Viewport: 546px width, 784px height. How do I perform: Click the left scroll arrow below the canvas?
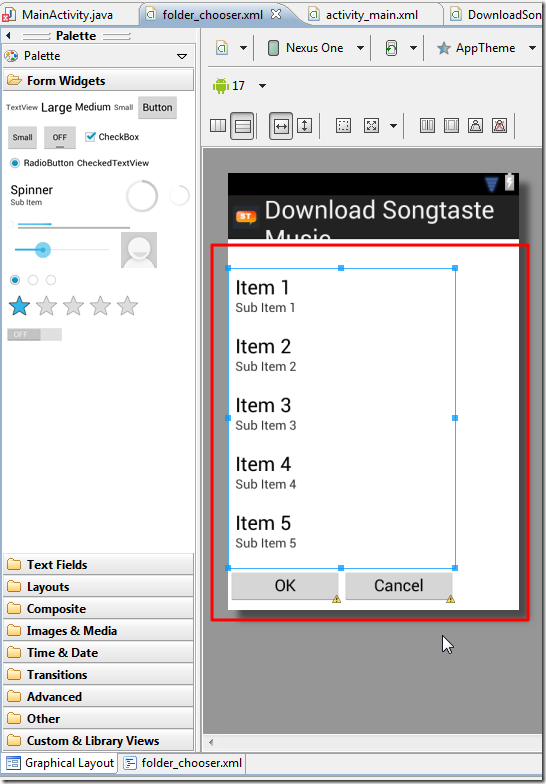[x=211, y=742]
